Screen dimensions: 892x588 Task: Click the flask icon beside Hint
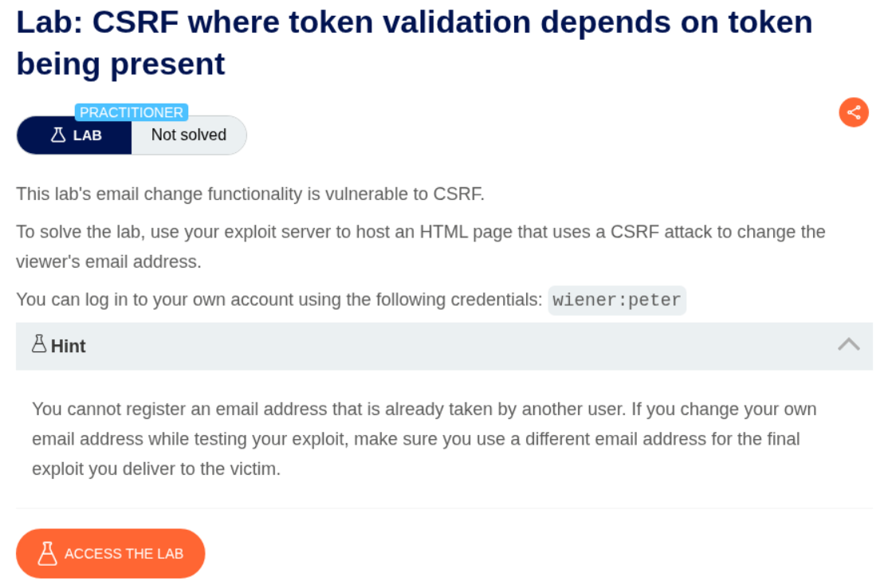[39, 344]
